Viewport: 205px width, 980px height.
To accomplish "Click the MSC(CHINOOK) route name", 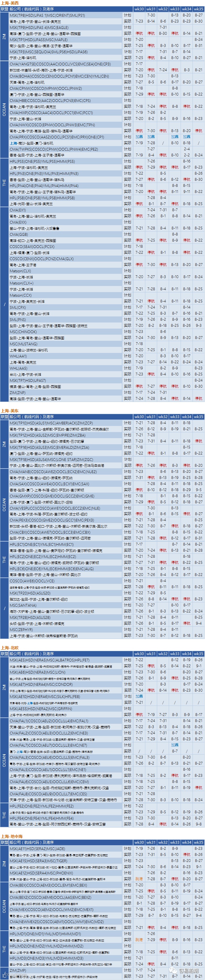I will 23,332.
